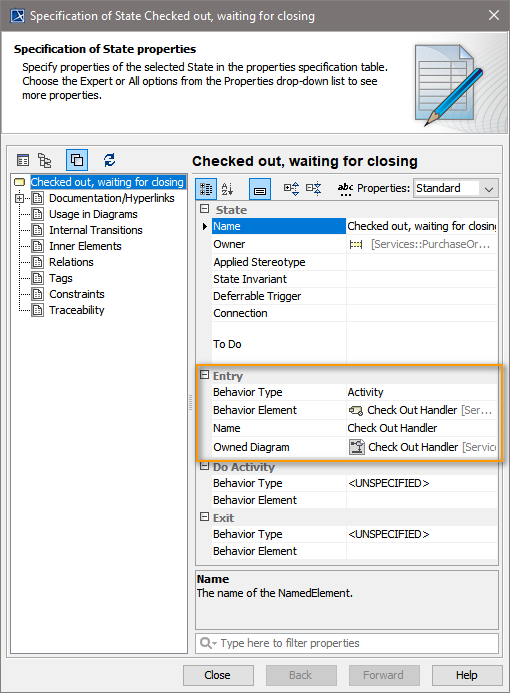
Task: Click the Close button
Action: pos(218,675)
